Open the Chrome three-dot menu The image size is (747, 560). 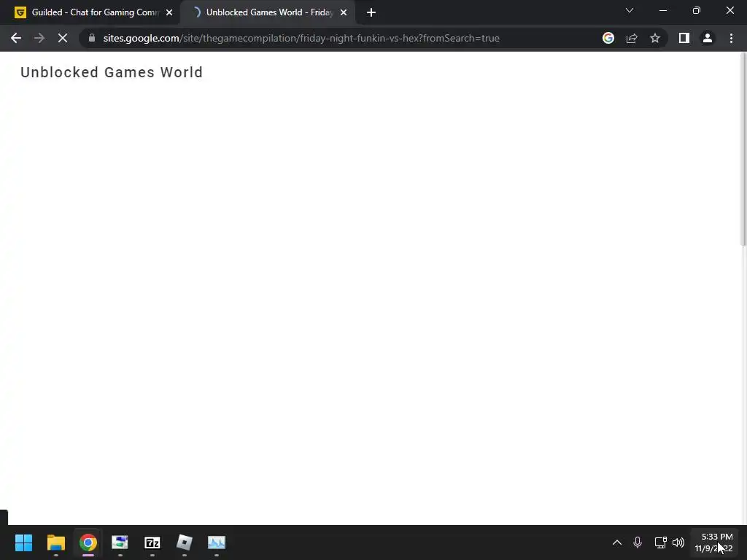pyautogui.click(x=731, y=38)
